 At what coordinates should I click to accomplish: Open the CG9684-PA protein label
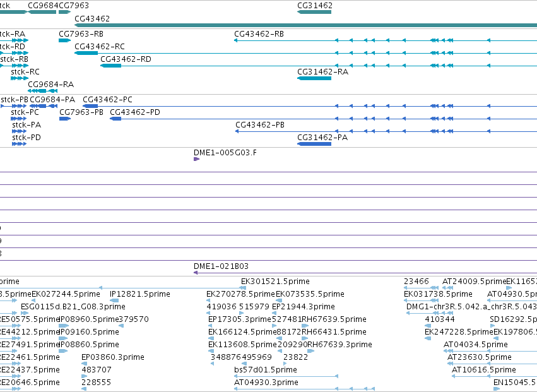(52, 100)
